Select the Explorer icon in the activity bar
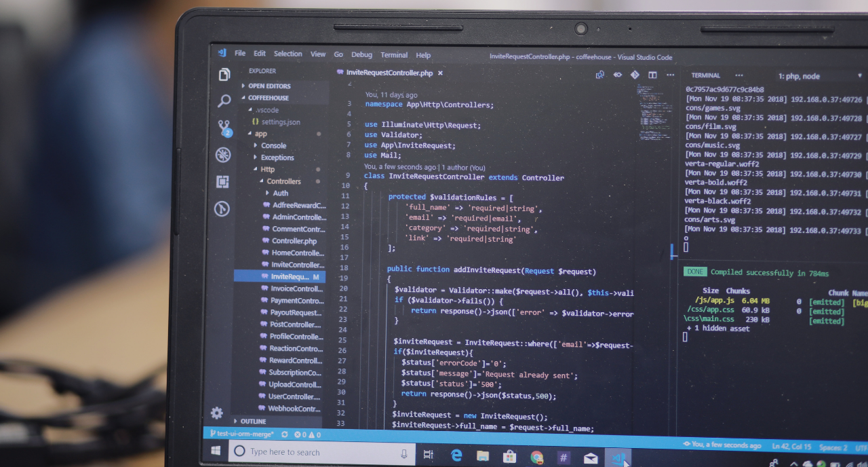868x467 pixels. [223, 75]
